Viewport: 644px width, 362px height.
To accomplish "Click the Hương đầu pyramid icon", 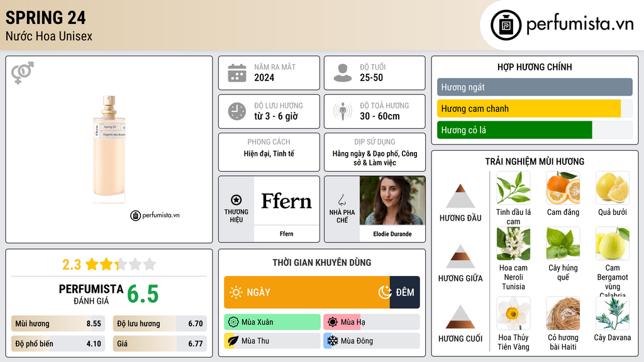I will (x=460, y=196).
